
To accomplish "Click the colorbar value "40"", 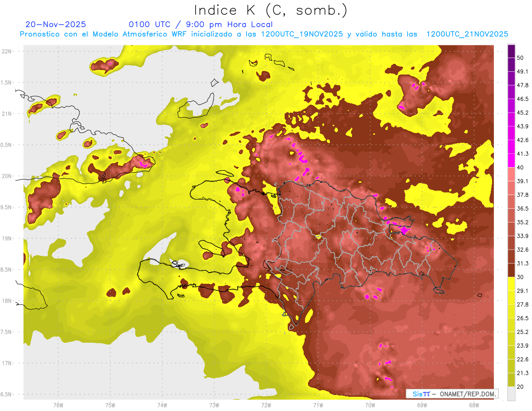I will 521,168.
